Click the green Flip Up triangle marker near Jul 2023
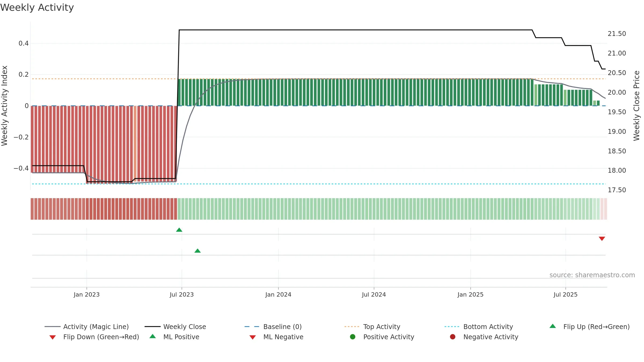This screenshot has height=362, width=644. click(179, 230)
